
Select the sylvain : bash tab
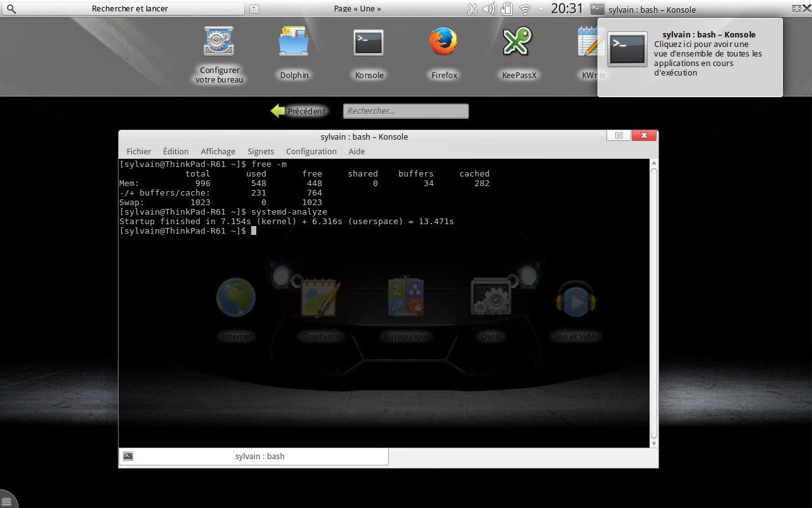[x=254, y=456]
